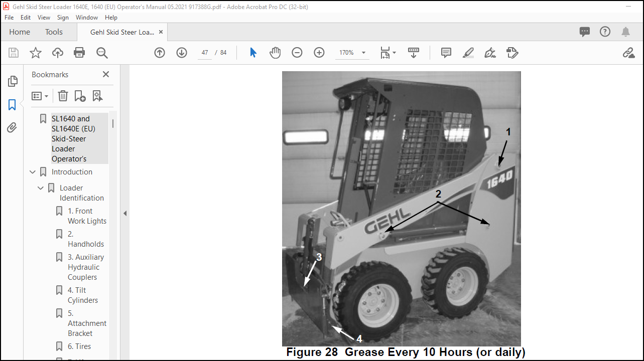644x361 pixels.
Task: Open the File menu
Action: click(x=9, y=17)
